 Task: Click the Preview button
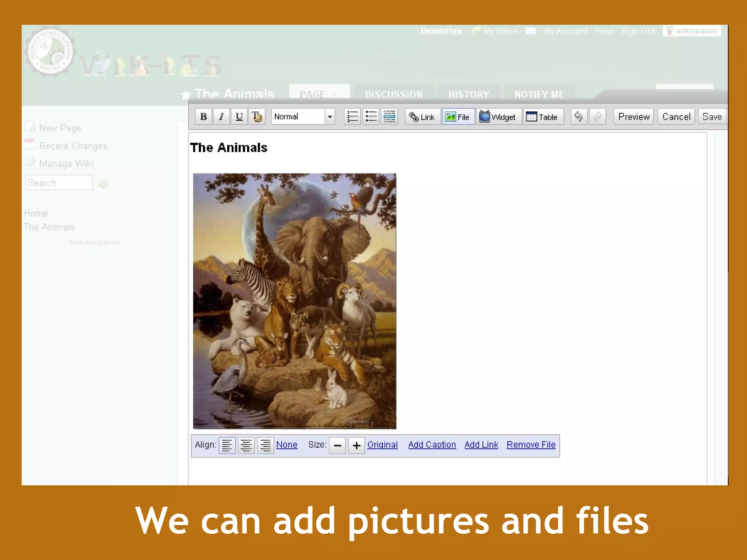634,117
